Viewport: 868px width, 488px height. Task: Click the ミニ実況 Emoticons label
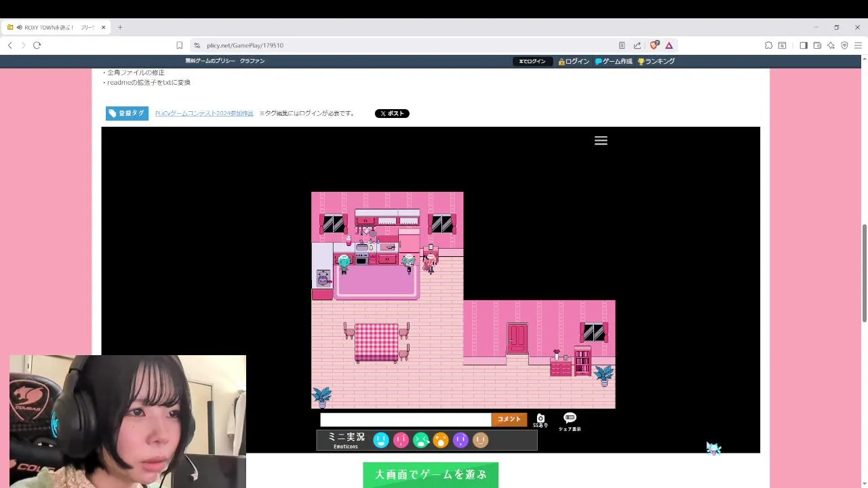(x=346, y=441)
